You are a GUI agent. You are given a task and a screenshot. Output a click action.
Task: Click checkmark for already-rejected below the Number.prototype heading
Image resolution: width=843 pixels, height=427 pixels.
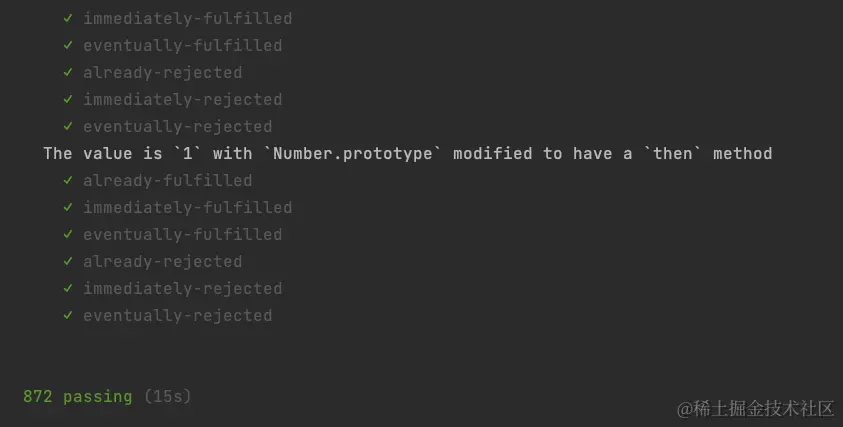(x=68, y=262)
